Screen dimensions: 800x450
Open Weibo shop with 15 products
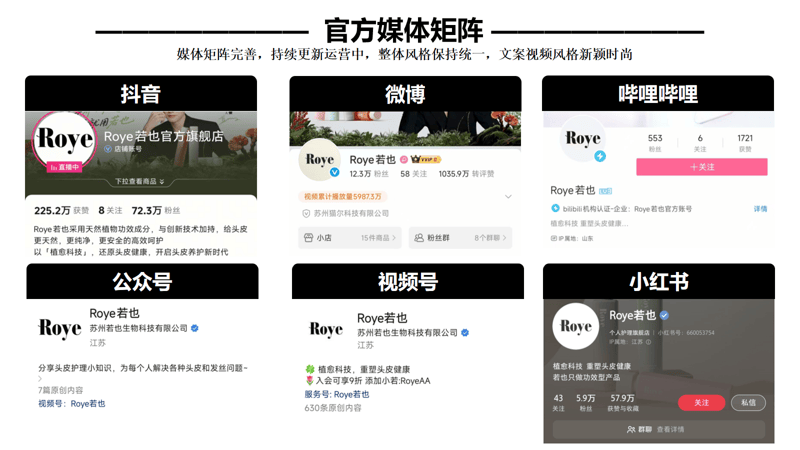[x=348, y=238]
